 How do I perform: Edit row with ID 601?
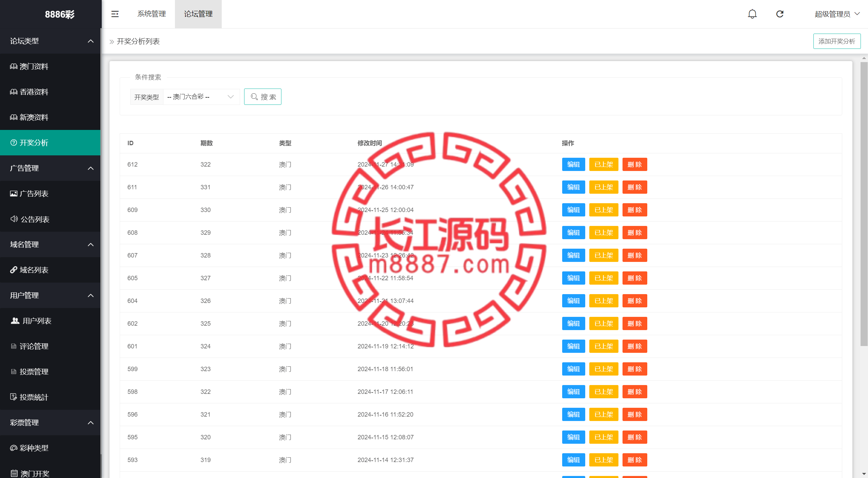pos(573,346)
